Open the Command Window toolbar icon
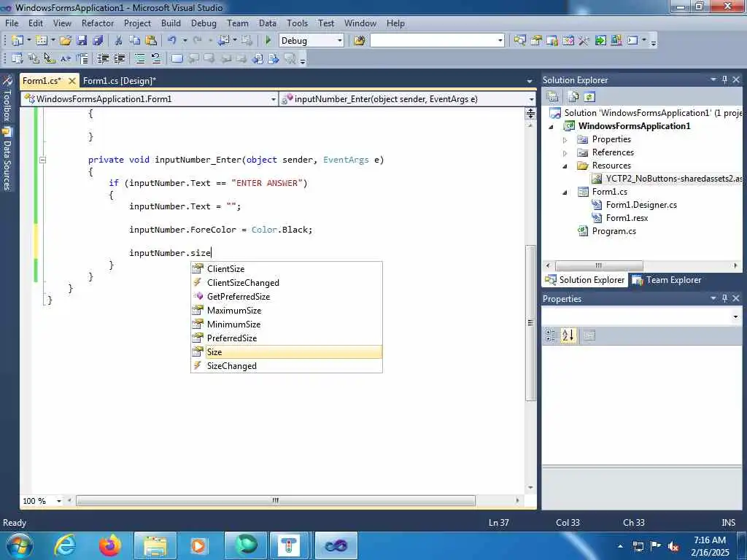 tap(632, 41)
